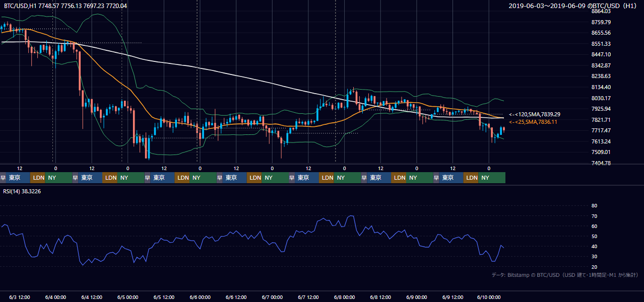Click the 6/7 00:00 date label
This screenshot has height=302, width=644.
(273, 297)
